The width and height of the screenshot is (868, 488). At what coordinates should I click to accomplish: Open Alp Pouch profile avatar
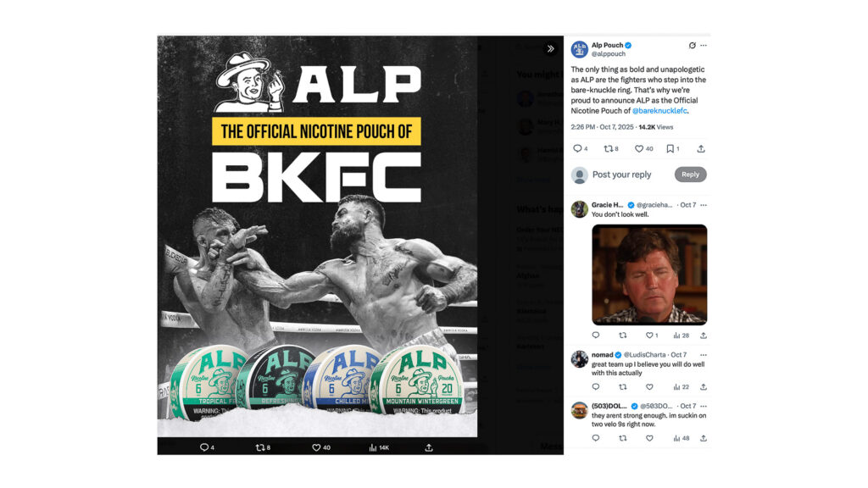click(580, 49)
